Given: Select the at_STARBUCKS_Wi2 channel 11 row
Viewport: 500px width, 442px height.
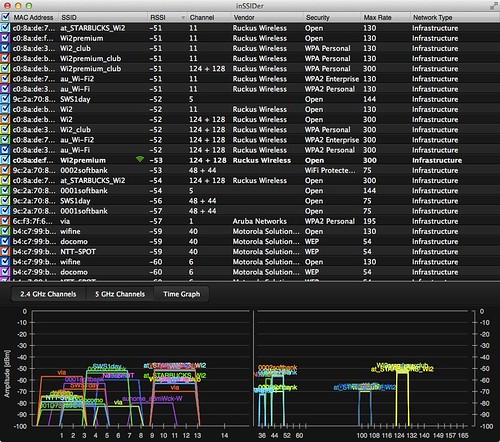Looking at the screenshot, I should [x=250, y=28].
